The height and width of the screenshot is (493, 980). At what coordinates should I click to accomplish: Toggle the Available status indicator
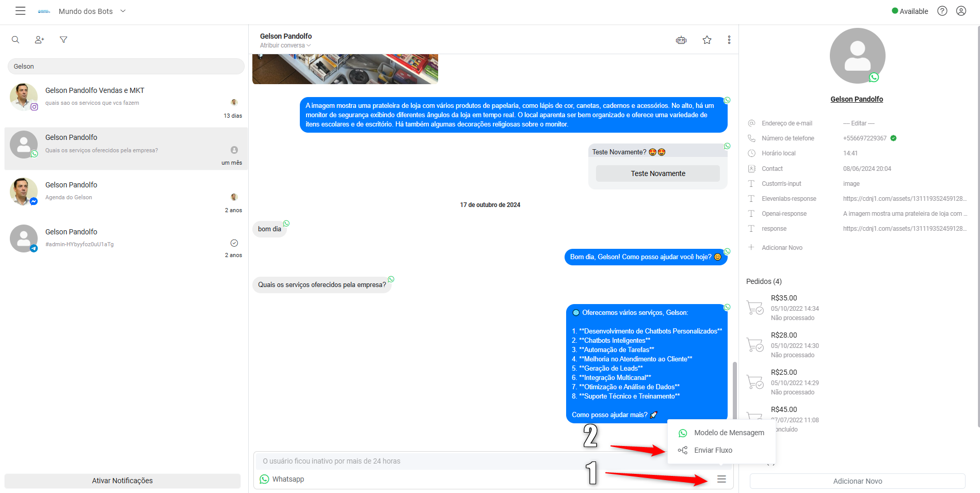click(910, 11)
